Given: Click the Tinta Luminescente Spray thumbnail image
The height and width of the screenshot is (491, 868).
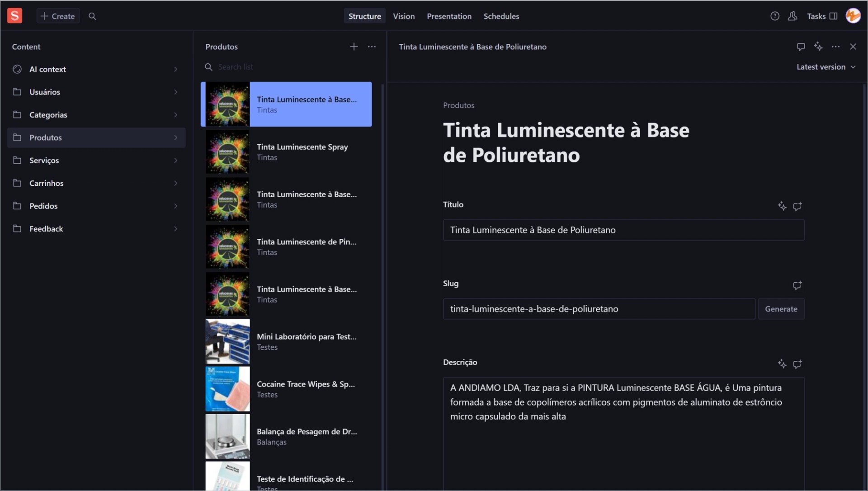Looking at the screenshot, I should pos(227,152).
